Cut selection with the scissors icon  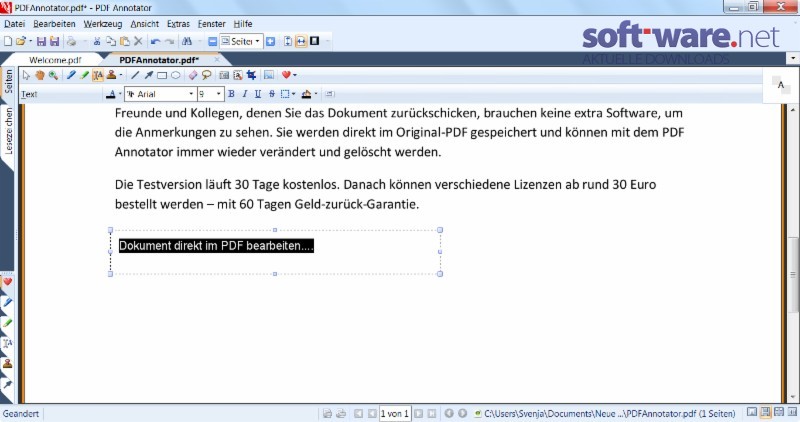pos(97,41)
